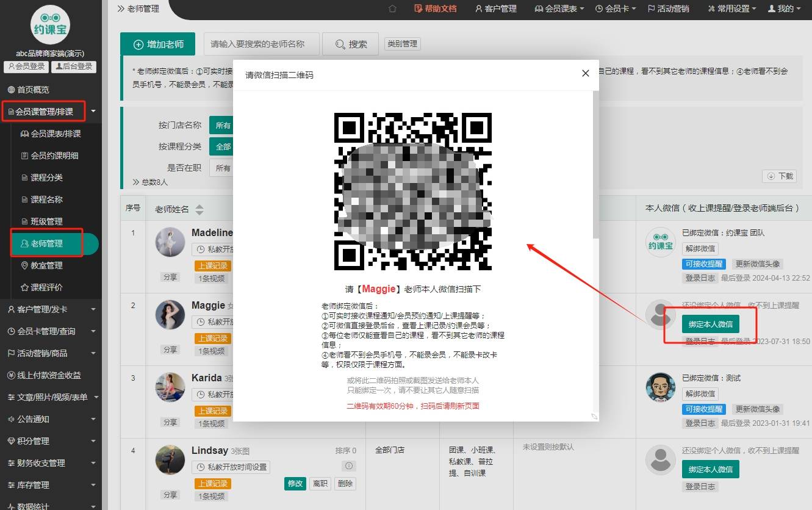Expand 会员课表 top menu dropdown
This screenshot has height=510, width=812.
click(x=559, y=9)
